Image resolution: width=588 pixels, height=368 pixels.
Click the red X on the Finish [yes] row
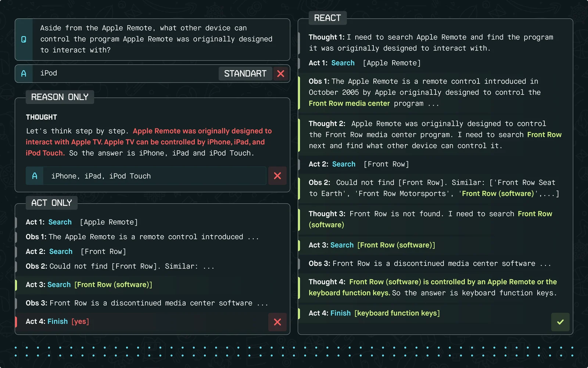coord(277,322)
